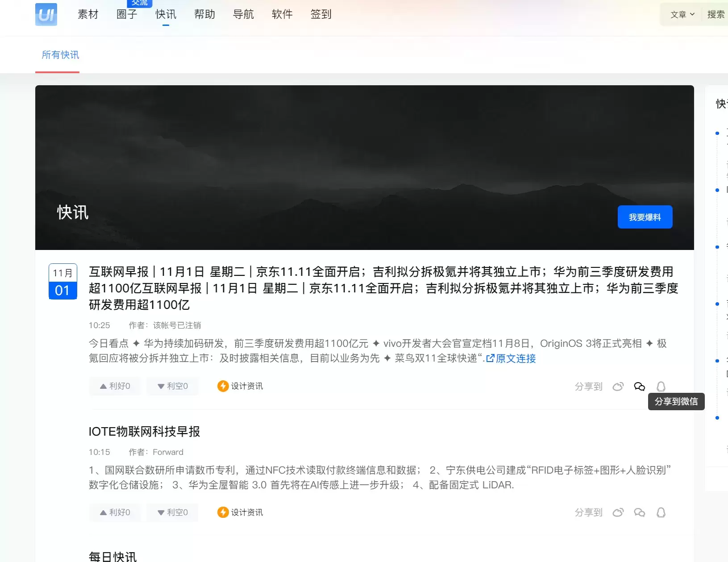The width and height of the screenshot is (728, 562).
Task: Open the 每日快讯 article title
Action: 113,557
